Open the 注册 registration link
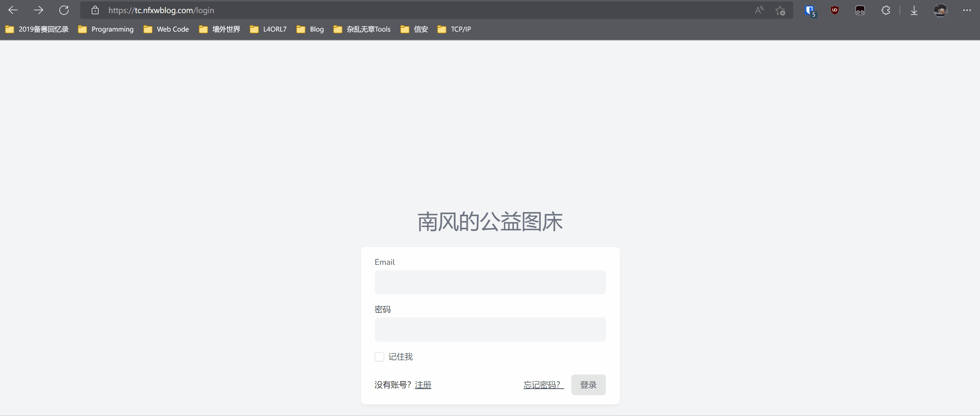This screenshot has width=980, height=416. point(423,384)
